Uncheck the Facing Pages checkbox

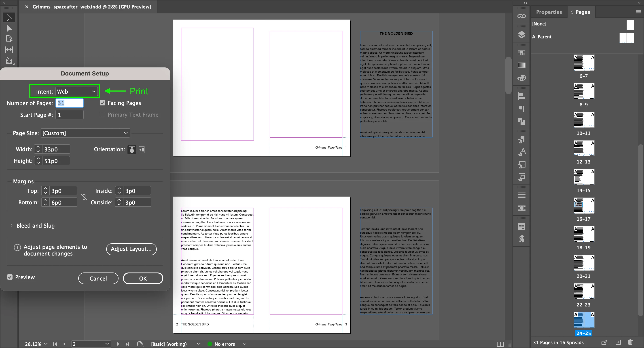pos(102,103)
